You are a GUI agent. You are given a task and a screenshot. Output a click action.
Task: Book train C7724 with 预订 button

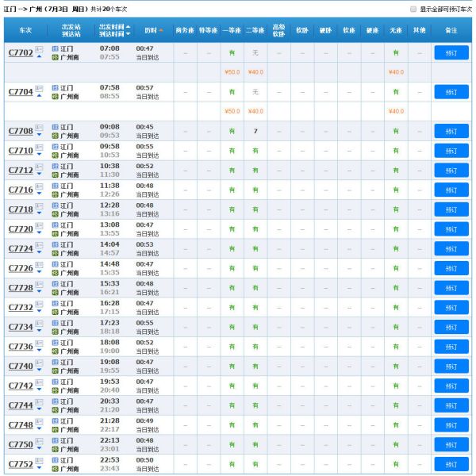[451, 249]
